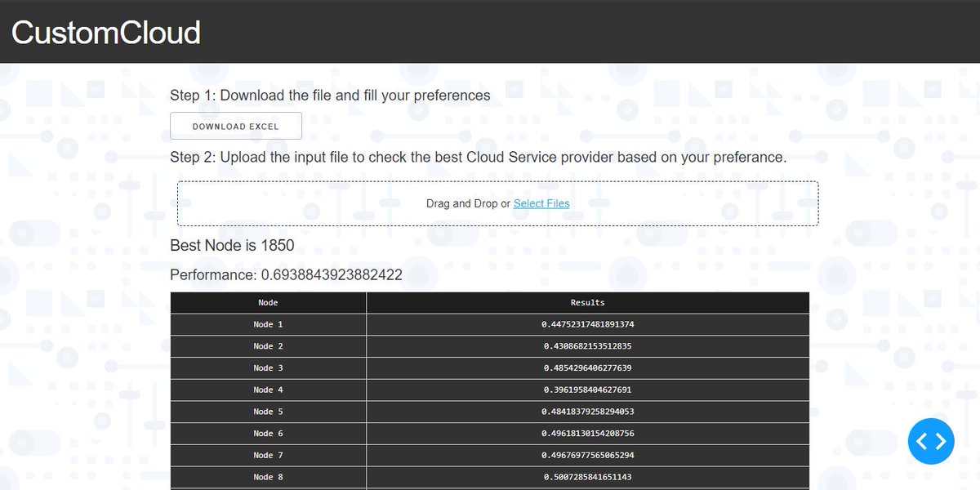Screen dimensions: 980x490
Task: Select the Results column header
Action: (588, 302)
